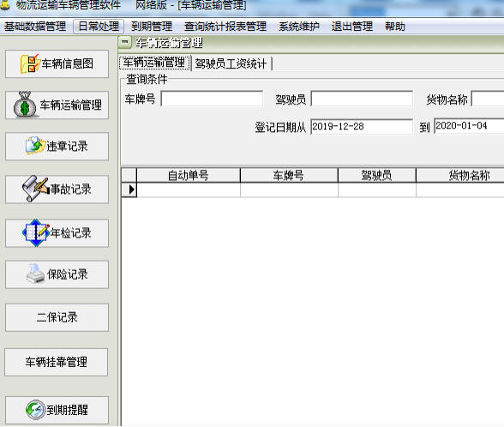This screenshot has width=504, height=427.
Task: Click the 二保记录 button
Action: tap(57, 317)
